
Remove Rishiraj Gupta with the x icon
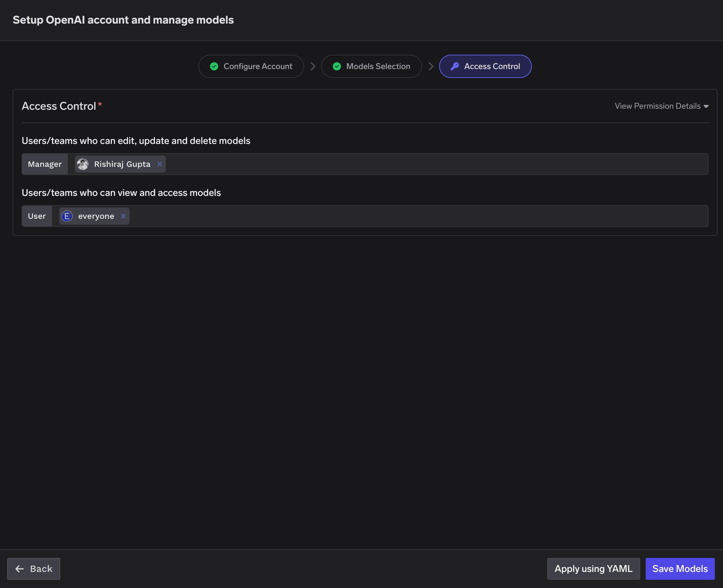159,164
